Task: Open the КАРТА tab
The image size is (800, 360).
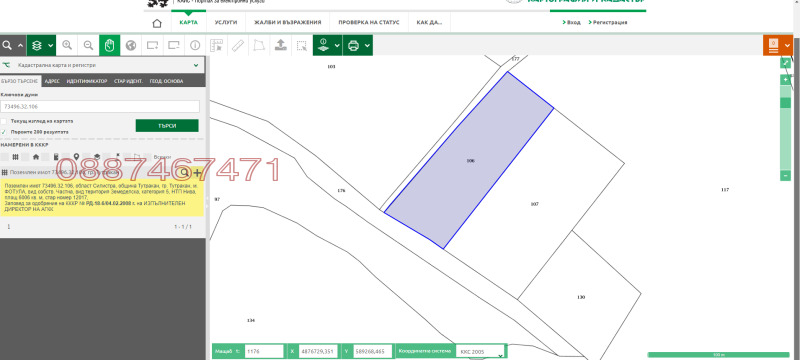Action: (189, 22)
